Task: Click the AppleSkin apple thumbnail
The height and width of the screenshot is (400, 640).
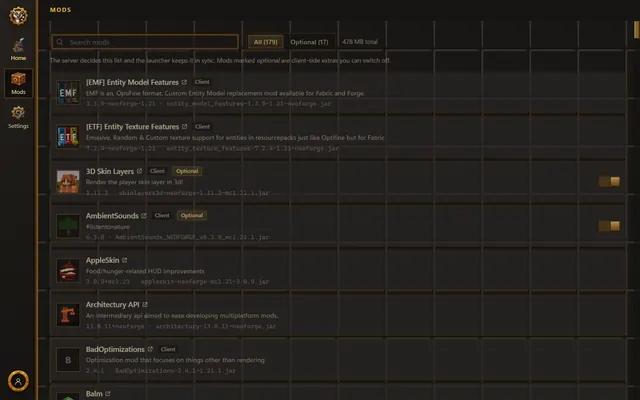Action: [x=68, y=270]
